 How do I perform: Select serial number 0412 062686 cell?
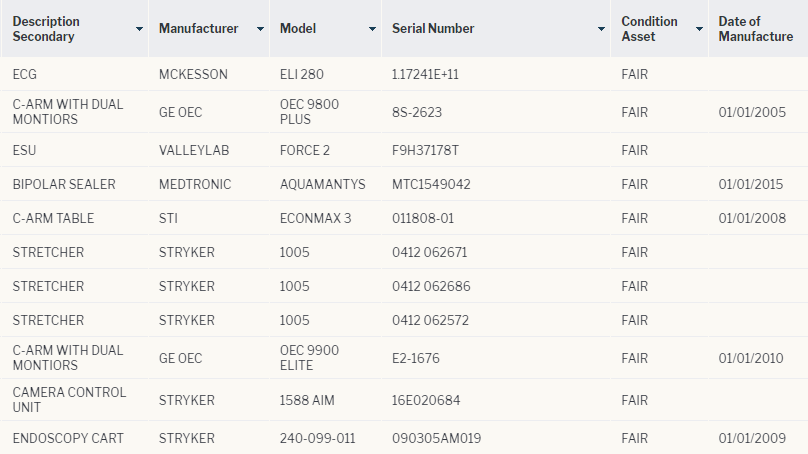[x=431, y=287]
